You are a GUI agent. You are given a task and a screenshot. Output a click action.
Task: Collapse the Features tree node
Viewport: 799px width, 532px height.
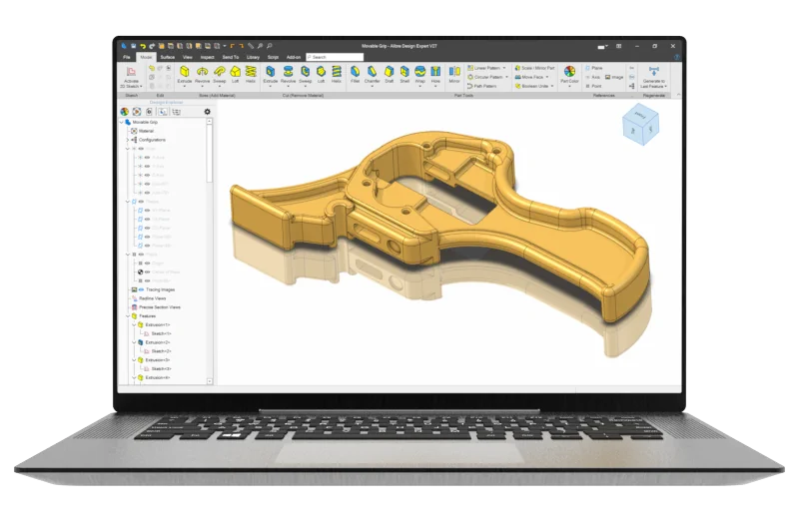[127, 316]
